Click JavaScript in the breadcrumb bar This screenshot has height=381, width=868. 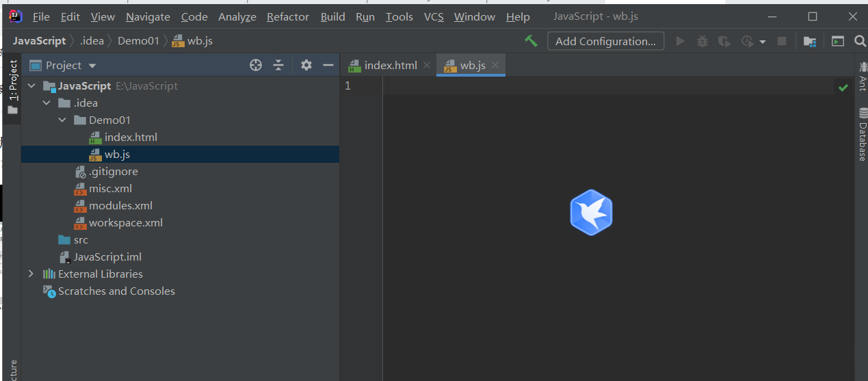click(40, 40)
